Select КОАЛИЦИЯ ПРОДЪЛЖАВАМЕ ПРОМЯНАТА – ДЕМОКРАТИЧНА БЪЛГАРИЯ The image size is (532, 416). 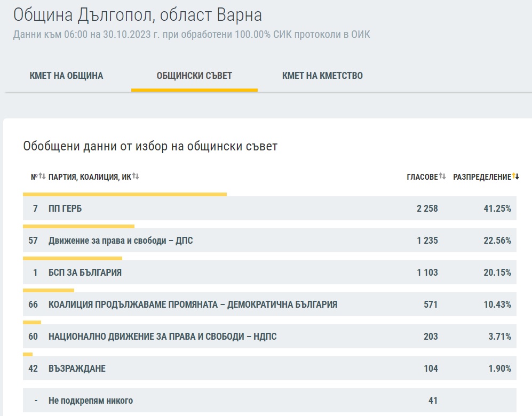193,305
